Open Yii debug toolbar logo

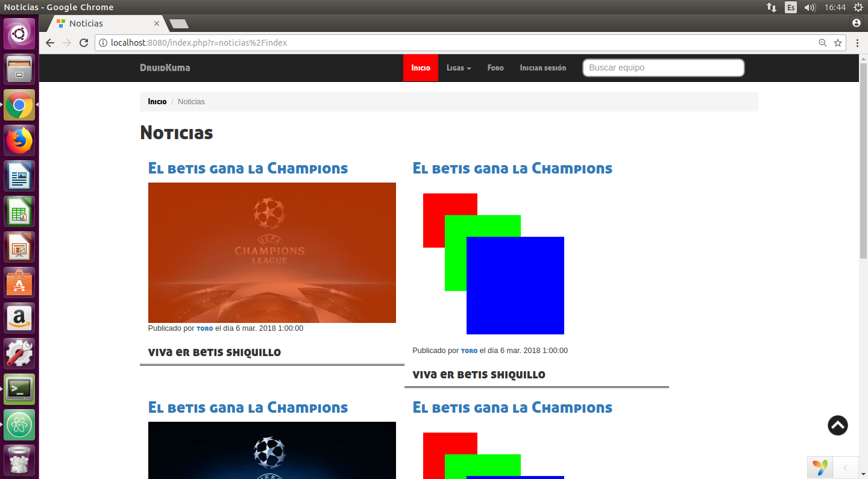pyautogui.click(x=820, y=468)
